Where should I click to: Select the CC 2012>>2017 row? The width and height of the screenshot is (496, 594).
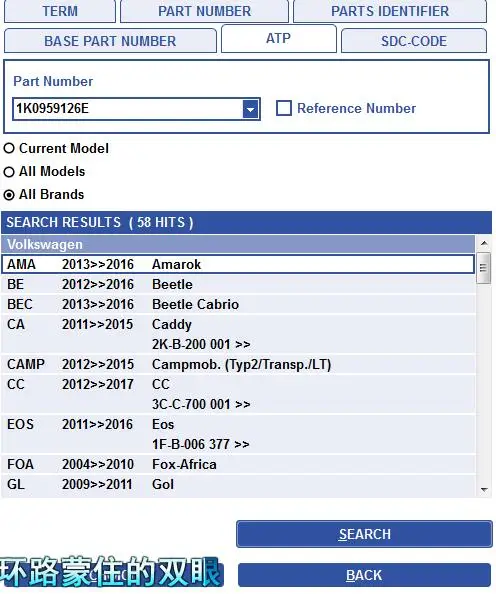238,394
